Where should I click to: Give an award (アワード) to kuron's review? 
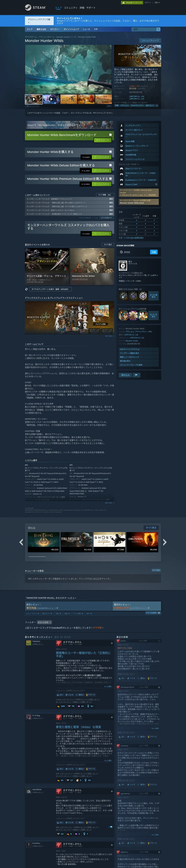[x=152, y=678]
